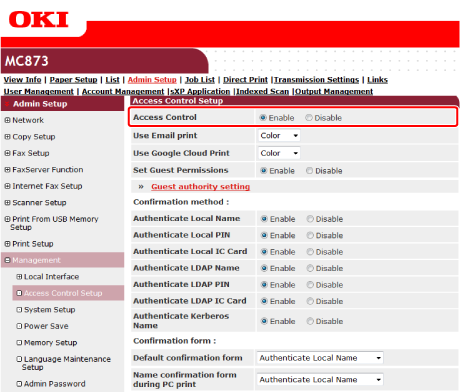Open Default confirmation form dropdown
The image size is (460, 392).
pyautogui.click(x=320, y=358)
